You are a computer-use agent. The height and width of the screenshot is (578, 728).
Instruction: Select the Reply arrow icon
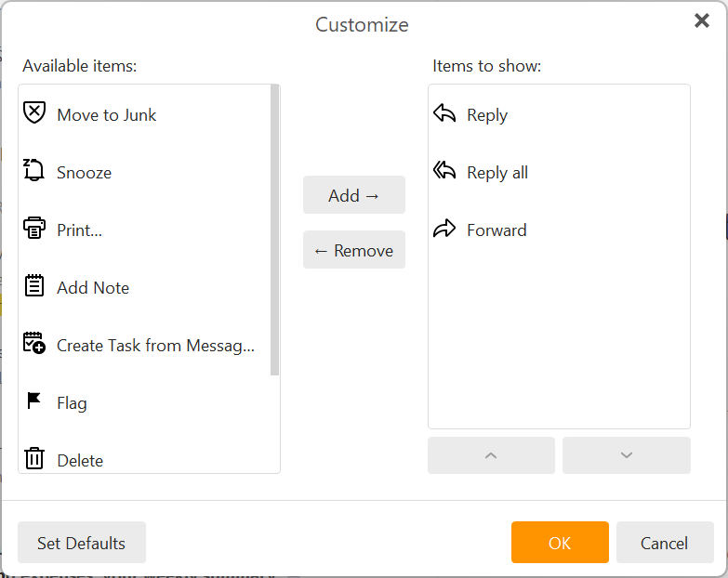444,113
